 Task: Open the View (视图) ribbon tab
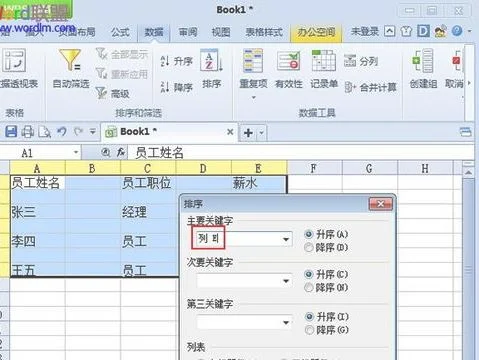click(x=221, y=32)
